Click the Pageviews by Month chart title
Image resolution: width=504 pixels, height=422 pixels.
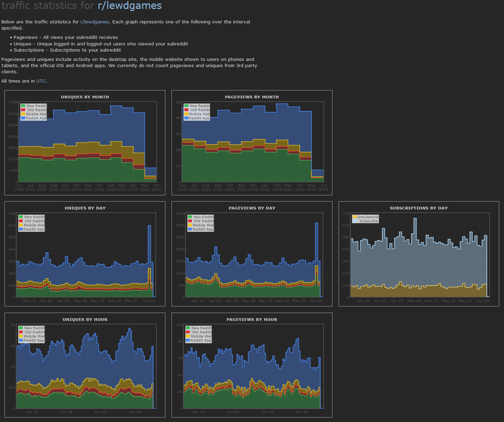(252, 97)
